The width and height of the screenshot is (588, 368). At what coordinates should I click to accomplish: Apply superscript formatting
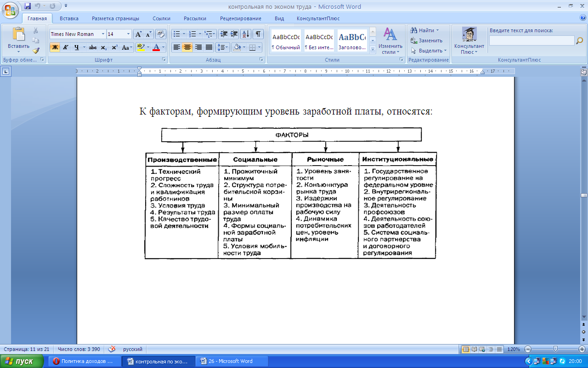(x=114, y=47)
